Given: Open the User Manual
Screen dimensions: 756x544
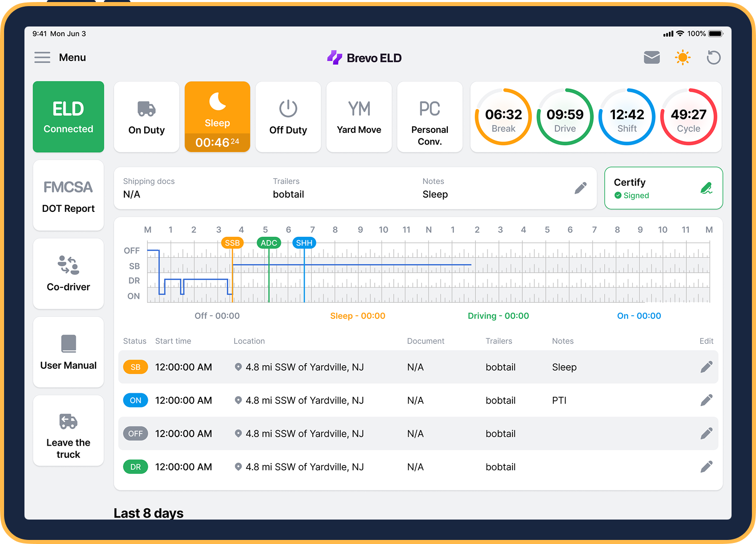Looking at the screenshot, I should (68, 352).
